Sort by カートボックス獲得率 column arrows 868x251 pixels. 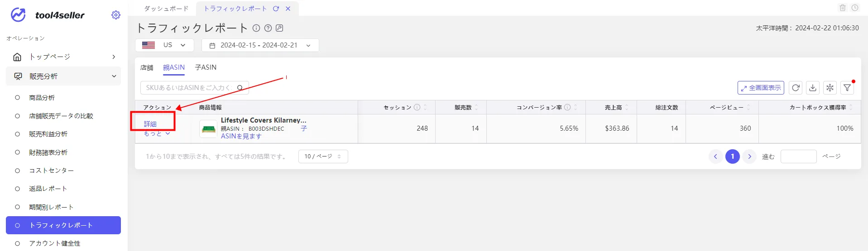(x=851, y=107)
